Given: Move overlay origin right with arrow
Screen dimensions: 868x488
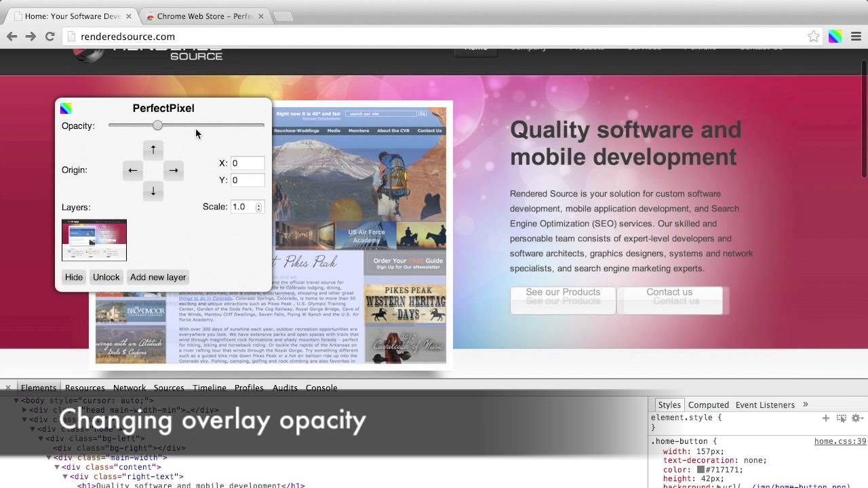Looking at the screenshot, I should (174, 170).
